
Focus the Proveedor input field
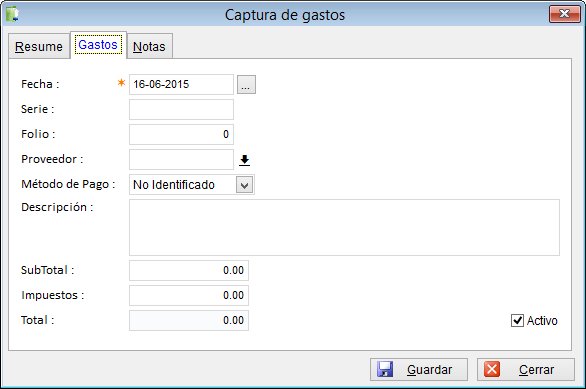pos(181,160)
